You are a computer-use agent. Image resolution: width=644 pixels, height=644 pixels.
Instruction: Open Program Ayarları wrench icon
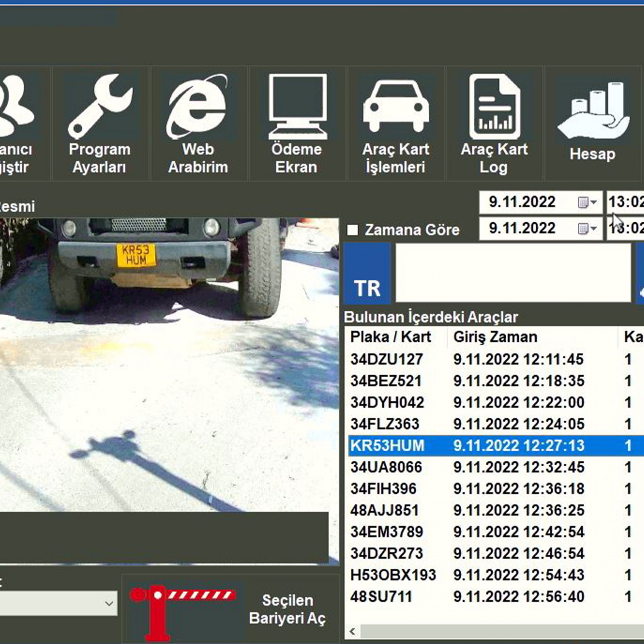click(100, 106)
